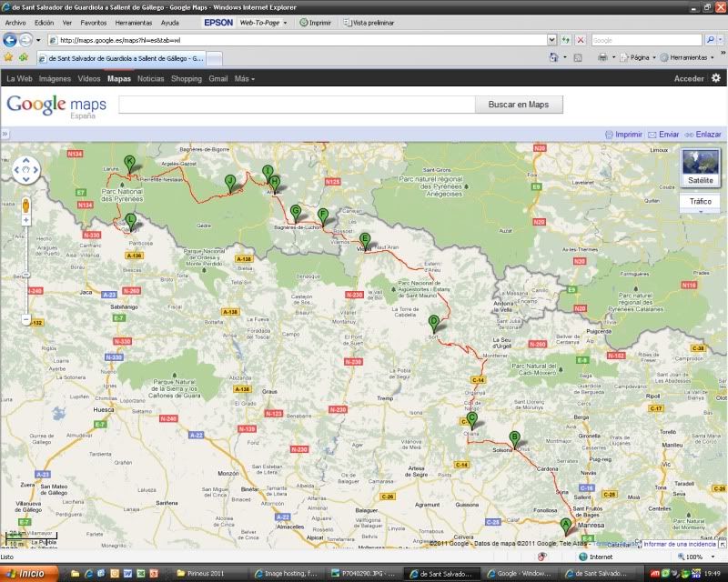Select map marker B near Solsona
The height and width of the screenshot is (582, 728).
coord(514,440)
